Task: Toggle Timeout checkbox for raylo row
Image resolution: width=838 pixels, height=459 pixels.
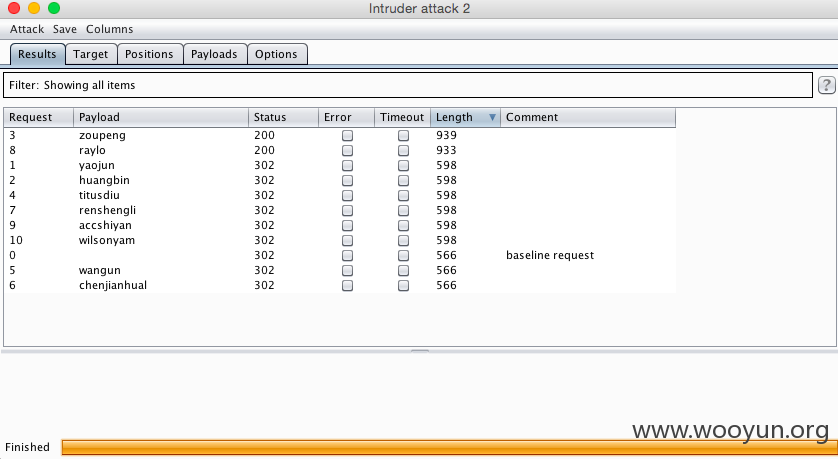Action: point(404,151)
